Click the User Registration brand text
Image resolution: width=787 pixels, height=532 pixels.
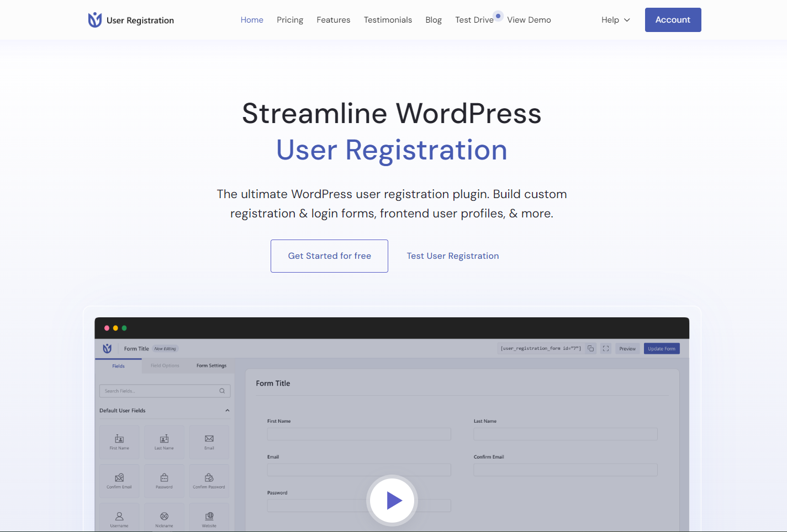(140, 20)
